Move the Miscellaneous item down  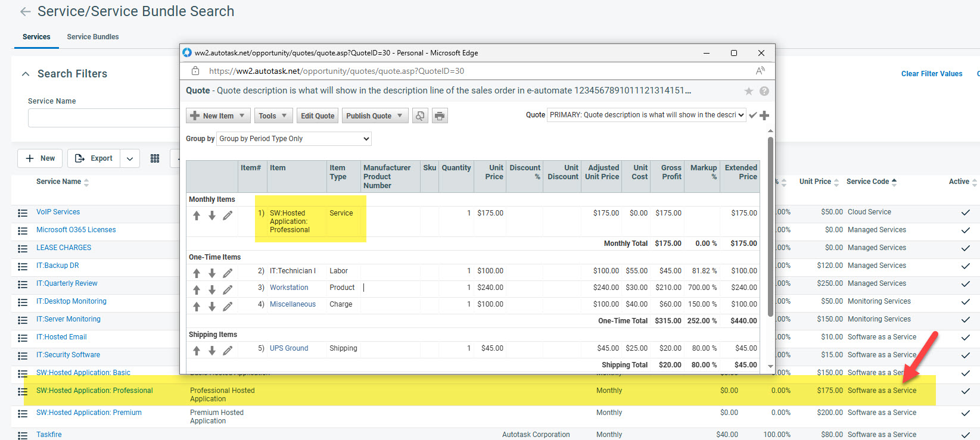[212, 307]
